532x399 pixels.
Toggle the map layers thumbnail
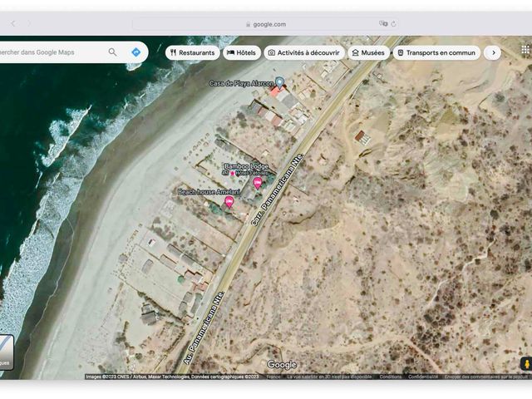pos(5,352)
